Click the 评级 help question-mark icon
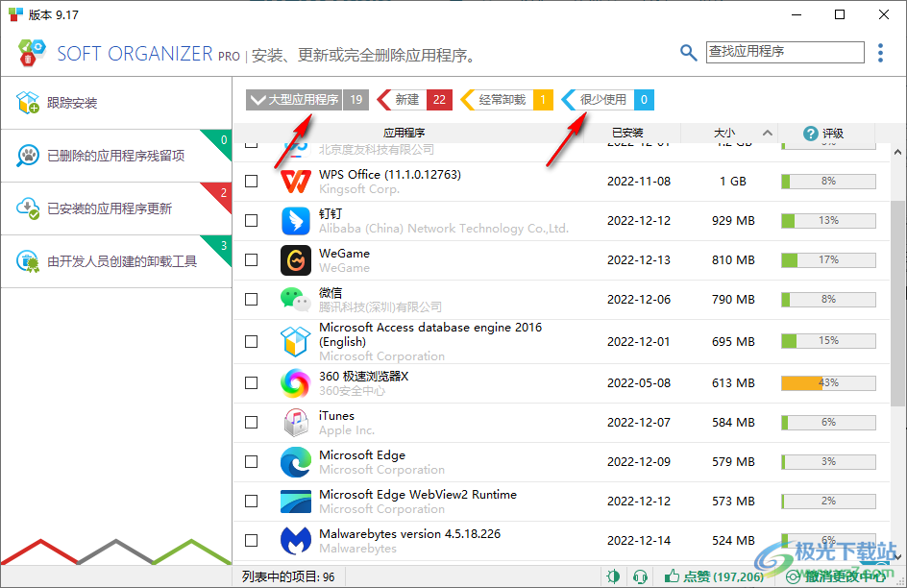This screenshot has width=907, height=588. [x=810, y=133]
